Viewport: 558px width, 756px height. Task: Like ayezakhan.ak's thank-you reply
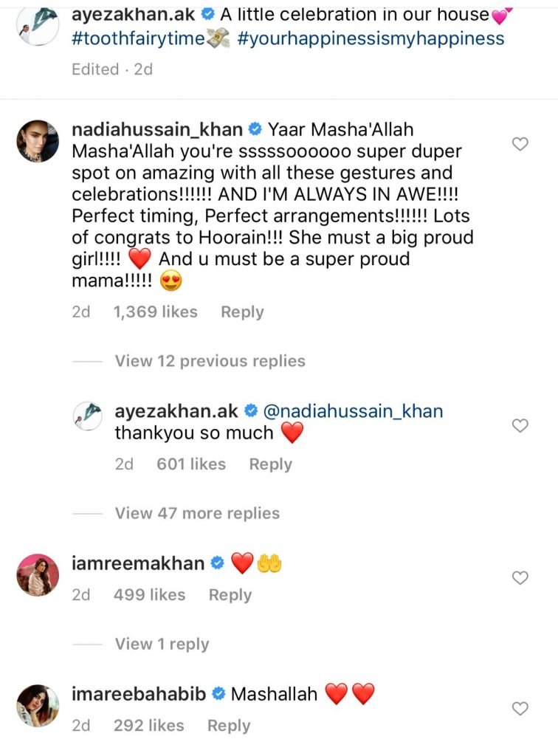point(520,426)
